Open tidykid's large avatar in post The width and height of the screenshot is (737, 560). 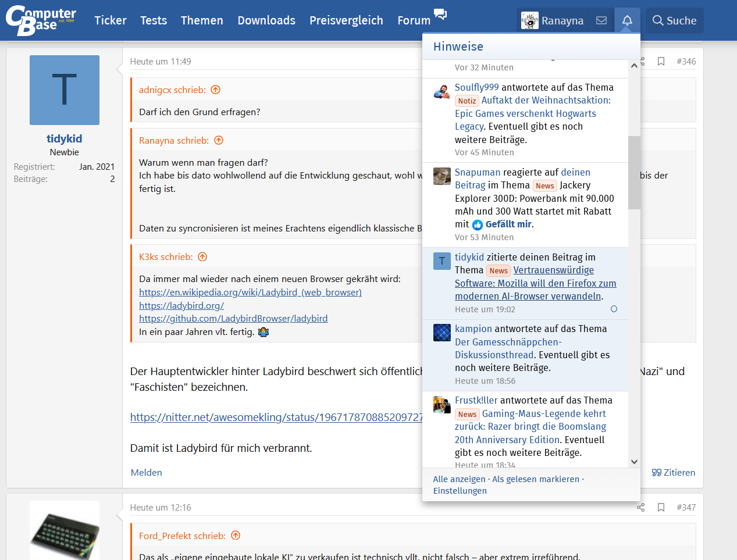[65, 90]
